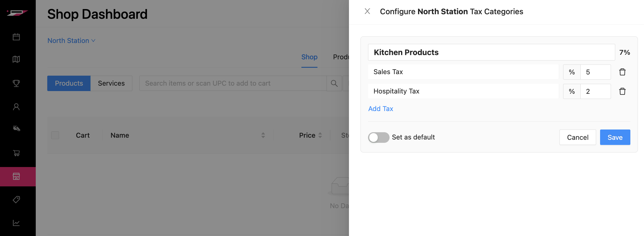This screenshot has height=236, width=644.
Task: Edit the Kitchen Products name field
Action: click(x=491, y=52)
